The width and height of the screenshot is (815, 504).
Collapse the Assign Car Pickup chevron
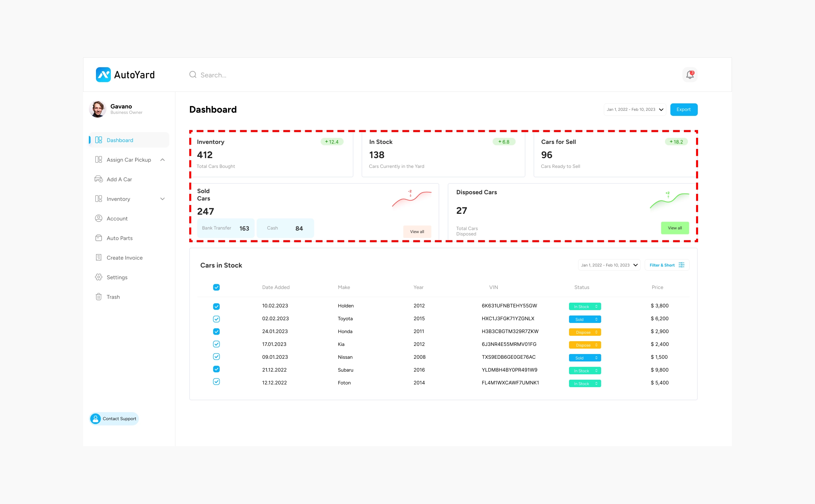pyautogui.click(x=163, y=159)
